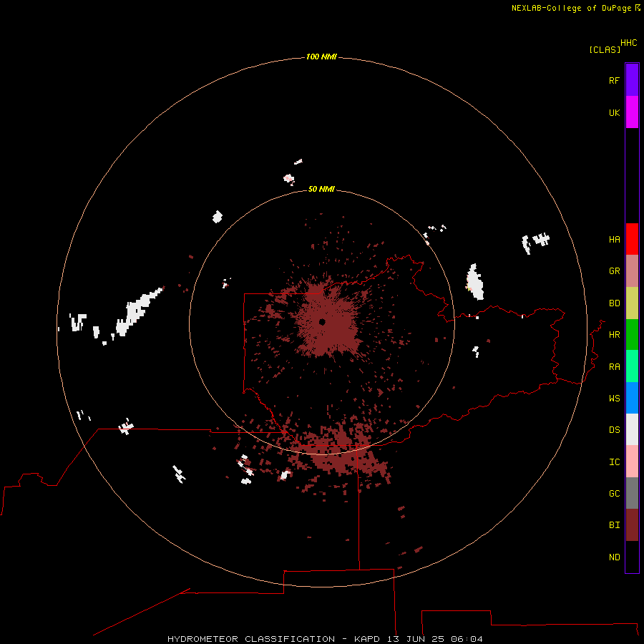Click the green HR legend swatch
Viewport: 644px width, 644px height.
(x=632, y=335)
